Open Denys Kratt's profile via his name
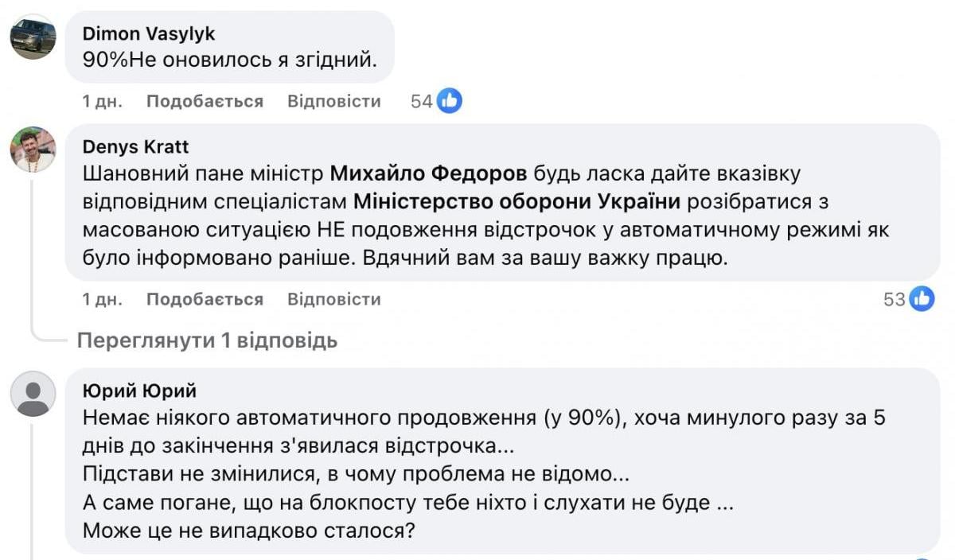This screenshot has width=955, height=560. point(137,146)
